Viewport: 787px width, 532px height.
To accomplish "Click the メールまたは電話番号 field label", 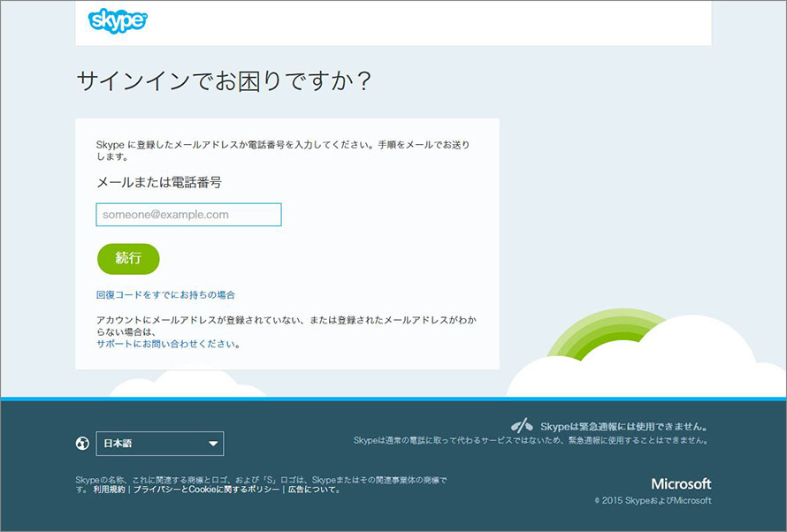I will click(x=159, y=183).
